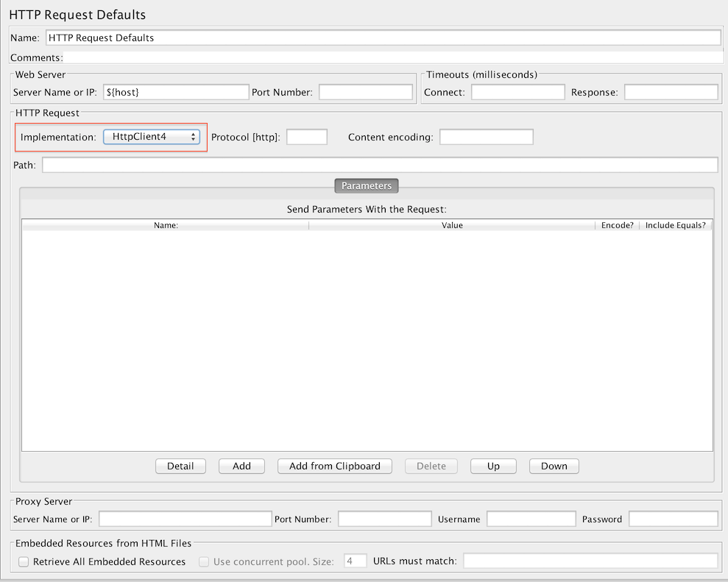Image resolution: width=728 pixels, height=582 pixels.
Task: Click the Path text field
Action: (379, 165)
